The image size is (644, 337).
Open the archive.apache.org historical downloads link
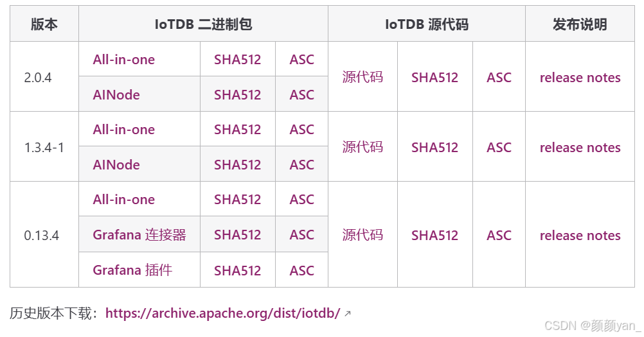(x=222, y=313)
